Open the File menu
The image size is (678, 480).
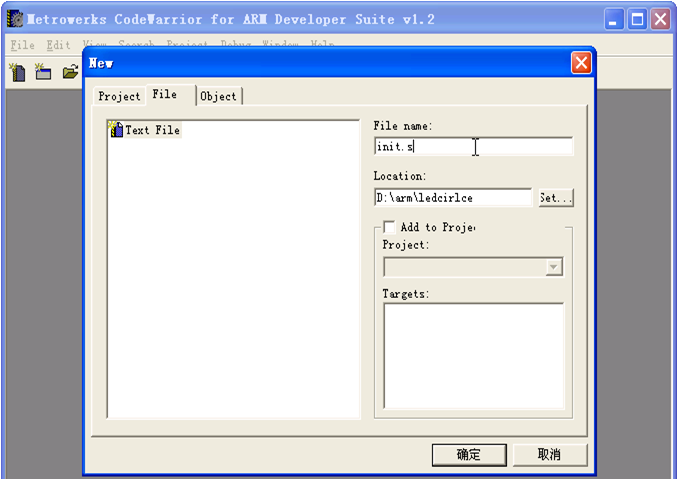22,45
